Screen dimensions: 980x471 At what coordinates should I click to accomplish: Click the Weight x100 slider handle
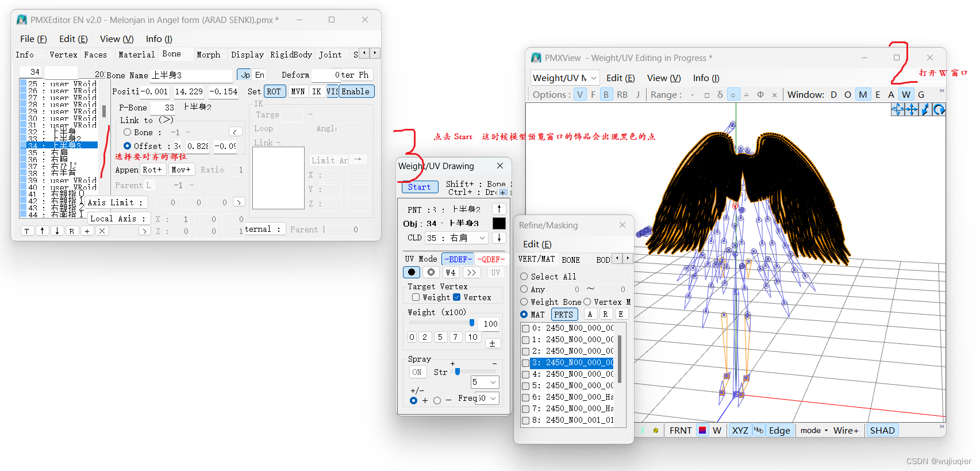point(472,323)
